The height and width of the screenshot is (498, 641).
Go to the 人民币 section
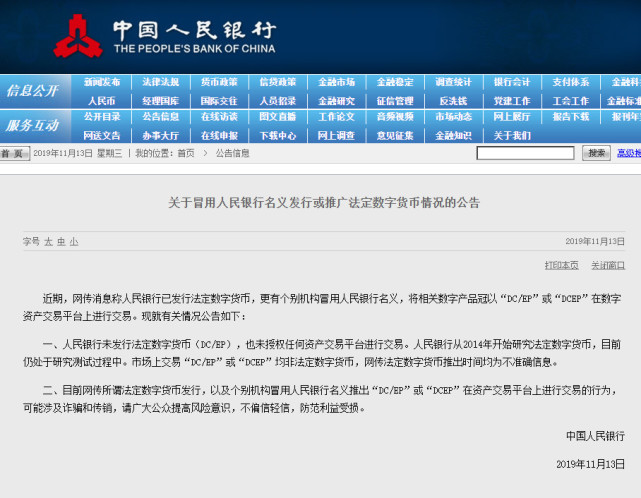[x=102, y=101]
